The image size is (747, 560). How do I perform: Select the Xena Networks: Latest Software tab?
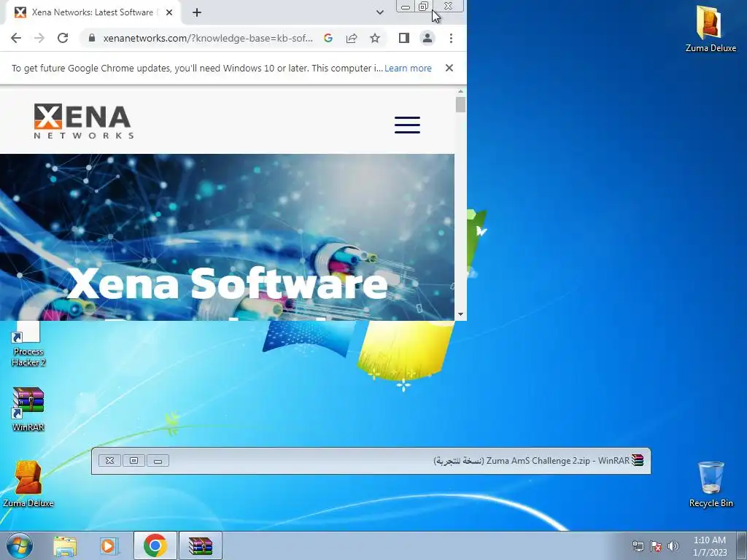93,12
